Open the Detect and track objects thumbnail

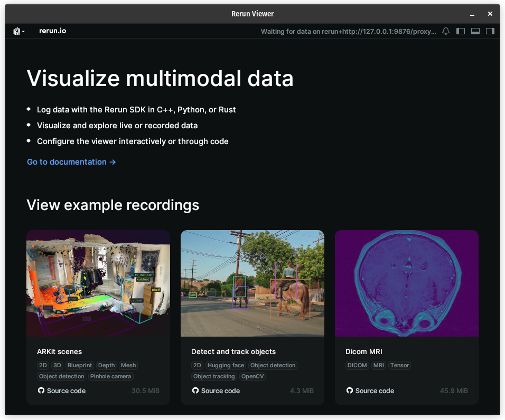pos(253,283)
